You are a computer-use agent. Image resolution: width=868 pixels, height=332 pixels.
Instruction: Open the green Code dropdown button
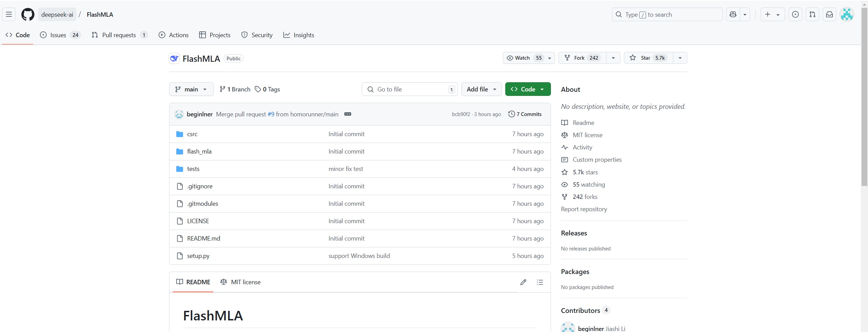coord(528,89)
